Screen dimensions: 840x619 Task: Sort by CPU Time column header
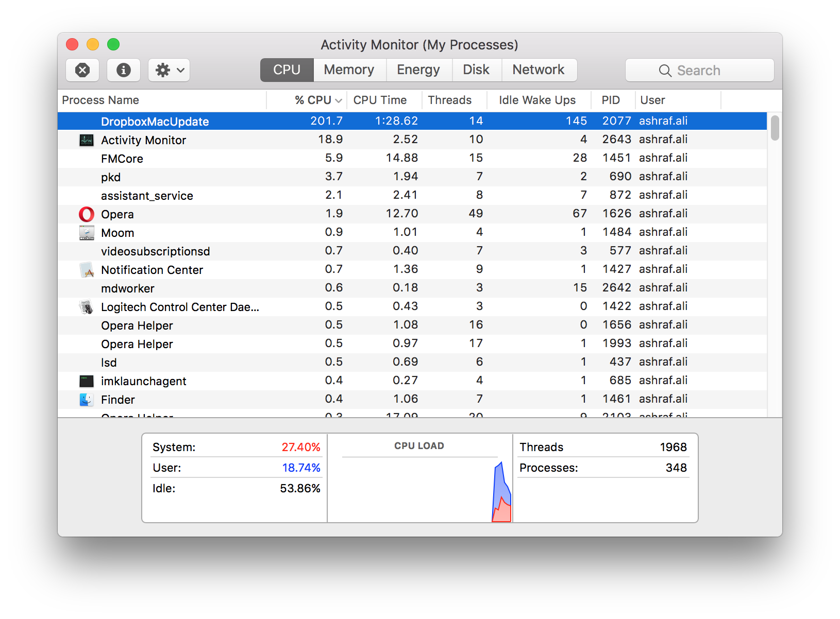tap(384, 100)
